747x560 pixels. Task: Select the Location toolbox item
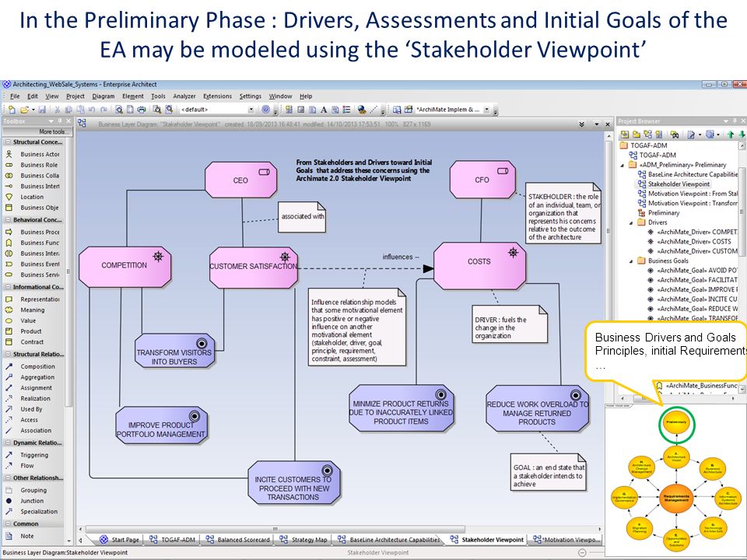pyautogui.click(x=33, y=197)
